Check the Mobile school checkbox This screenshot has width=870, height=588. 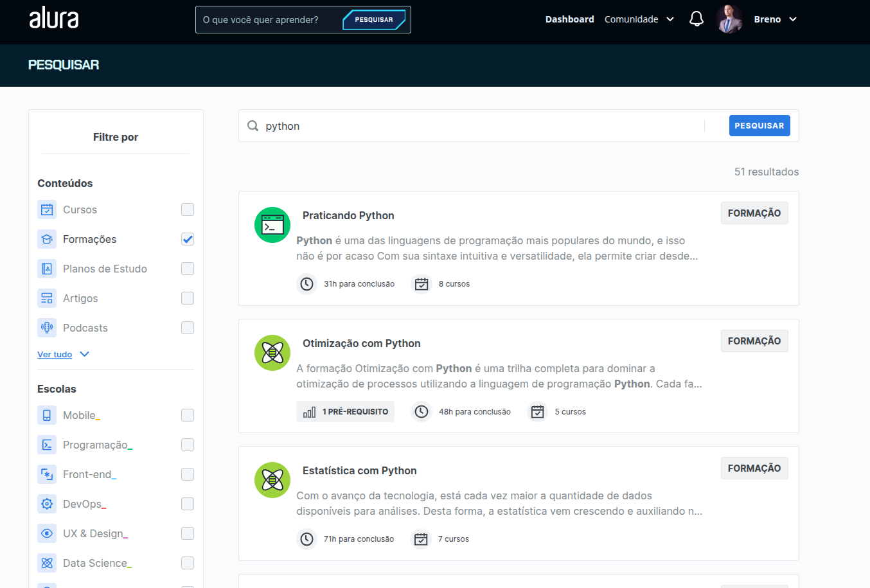(188, 415)
